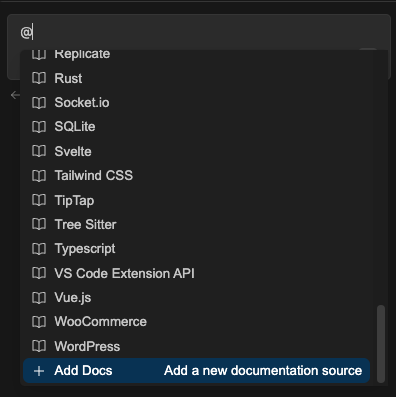
Task: Select Typescript documentation
Action: coord(197,249)
